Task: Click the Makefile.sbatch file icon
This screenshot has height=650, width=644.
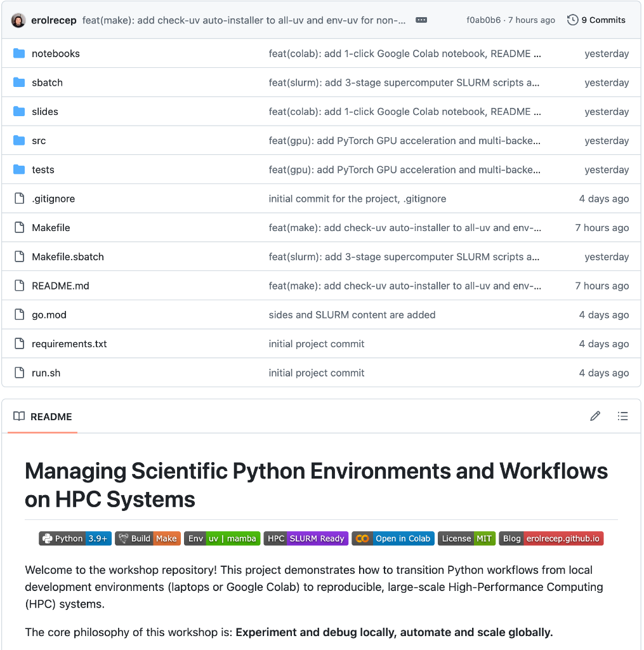Action: pyautogui.click(x=19, y=256)
